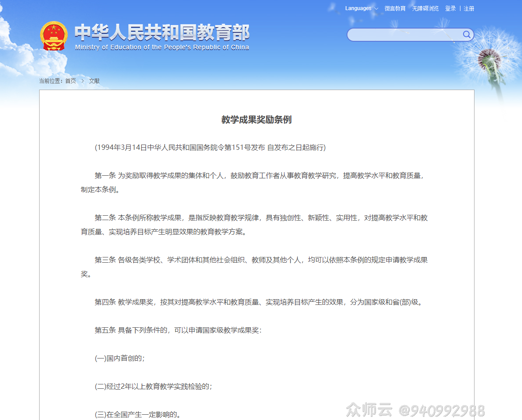Click the article title 教学成果奖励条例
This screenshot has width=522, height=420.
click(256, 119)
